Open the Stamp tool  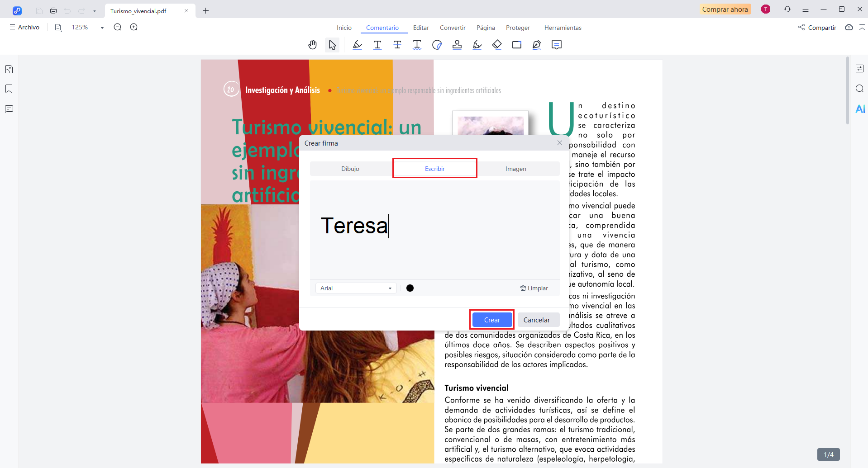(457, 45)
